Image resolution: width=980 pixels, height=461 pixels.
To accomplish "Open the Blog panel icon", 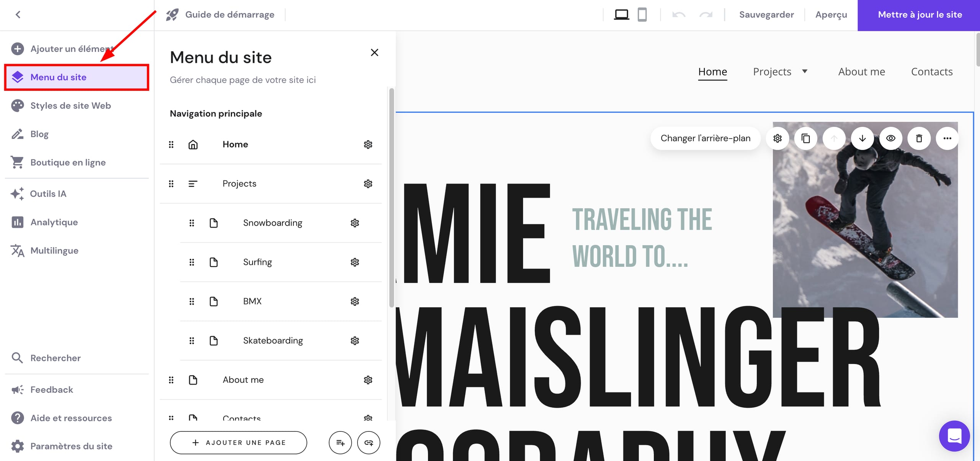I will tap(17, 134).
